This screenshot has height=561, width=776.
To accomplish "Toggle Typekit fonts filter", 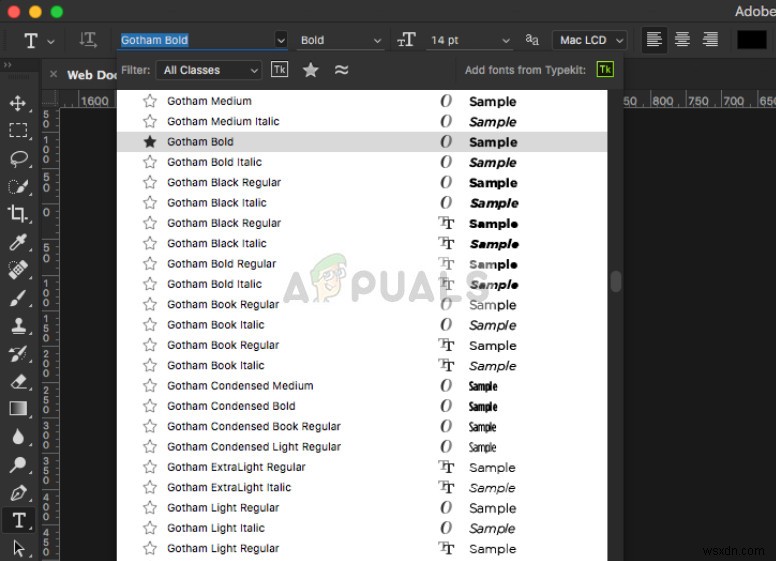I will (x=280, y=69).
